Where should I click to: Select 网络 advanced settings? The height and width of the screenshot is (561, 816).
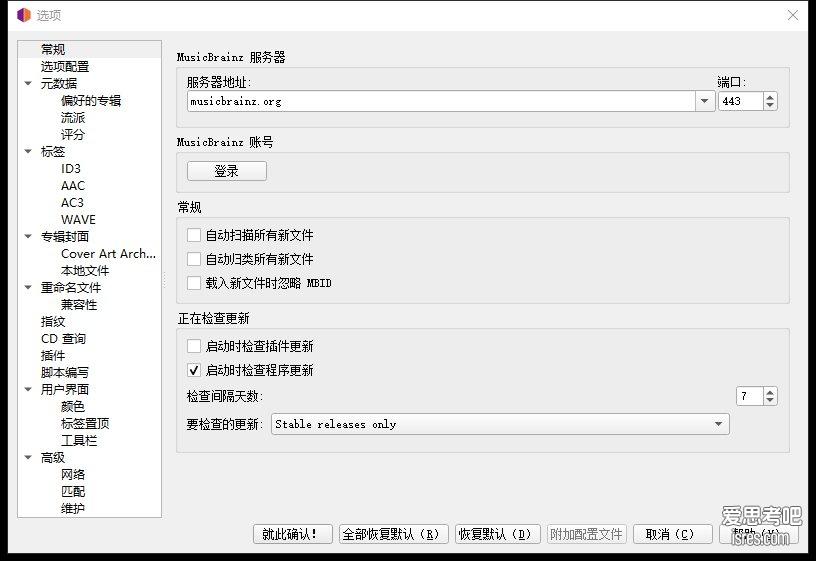coord(72,475)
